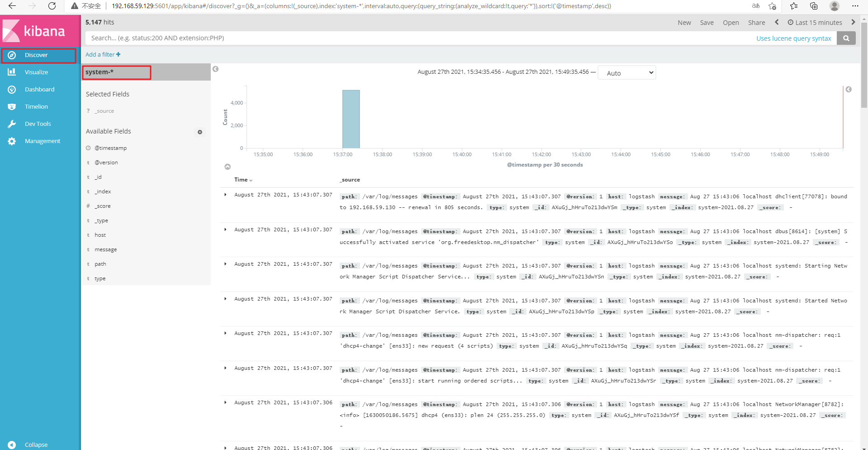Select the message field in Available Fields
Screen dimensions: 868x450
(105, 250)
